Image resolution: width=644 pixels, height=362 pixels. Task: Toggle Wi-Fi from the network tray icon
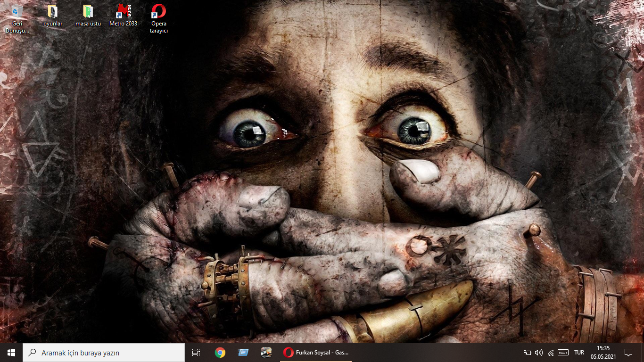tap(550, 352)
